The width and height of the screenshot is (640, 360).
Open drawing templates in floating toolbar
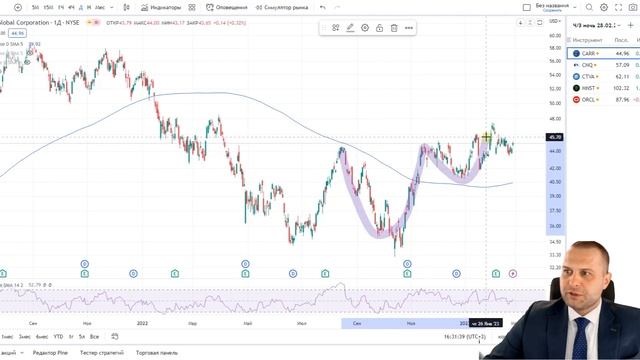pyautogui.click(x=336, y=28)
